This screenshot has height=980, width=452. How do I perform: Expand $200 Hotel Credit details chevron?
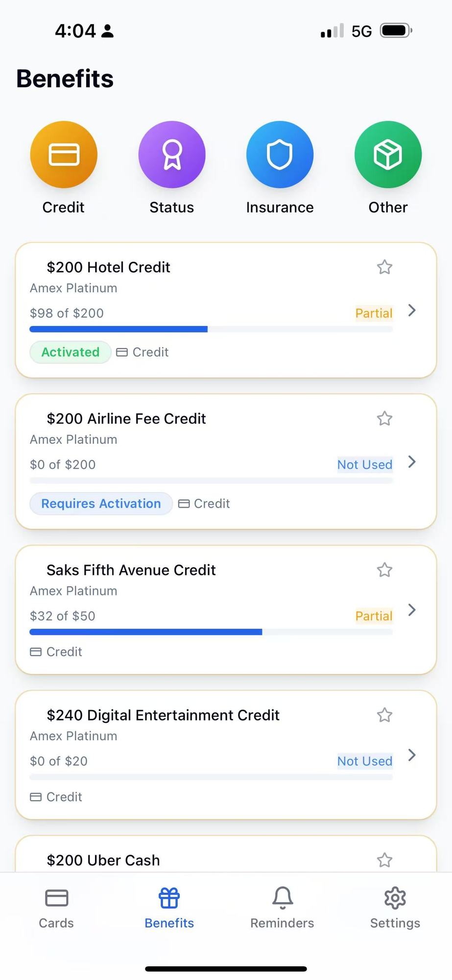point(412,310)
